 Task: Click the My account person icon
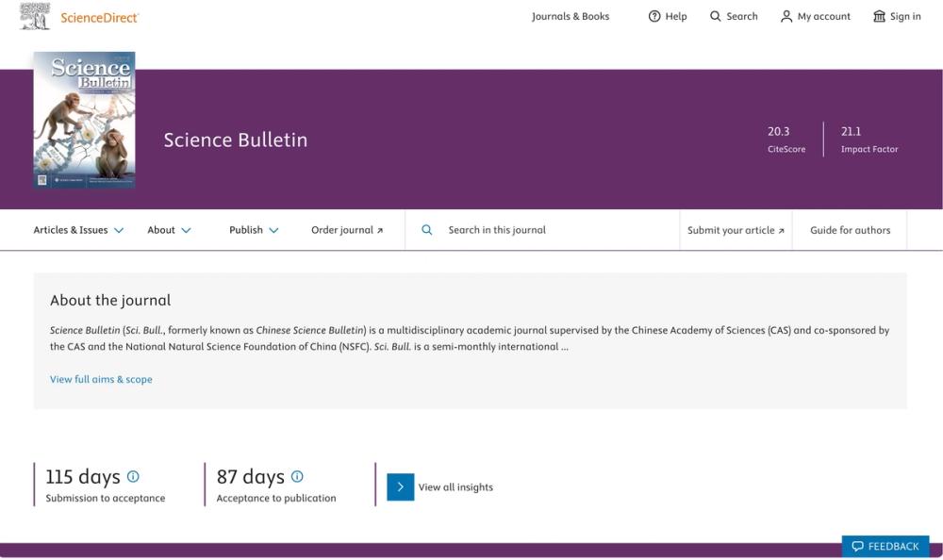786,16
